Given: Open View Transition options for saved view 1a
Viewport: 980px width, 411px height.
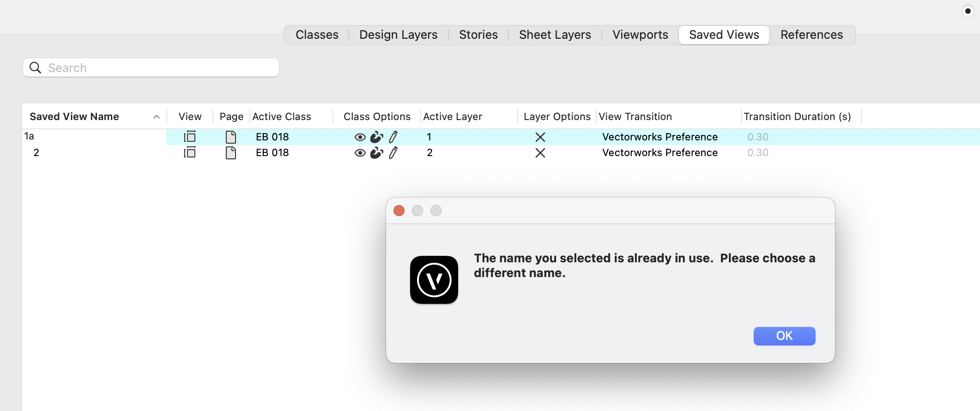Looking at the screenshot, I should click(x=659, y=137).
